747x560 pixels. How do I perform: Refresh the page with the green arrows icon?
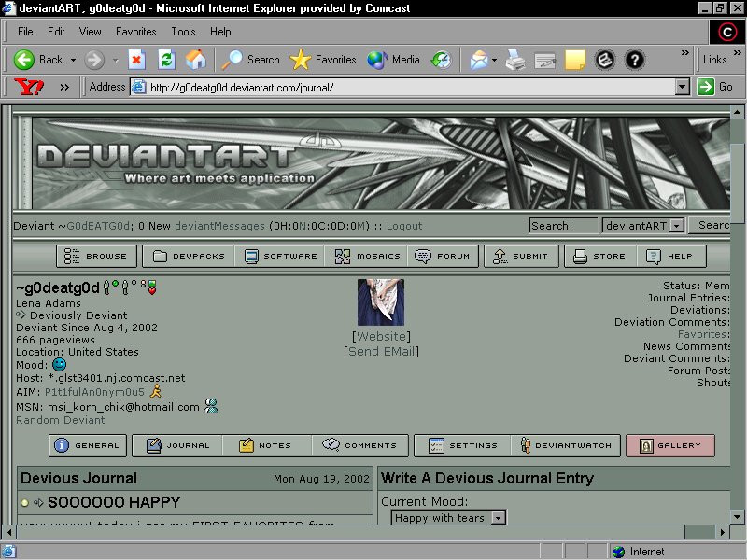(x=166, y=60)
